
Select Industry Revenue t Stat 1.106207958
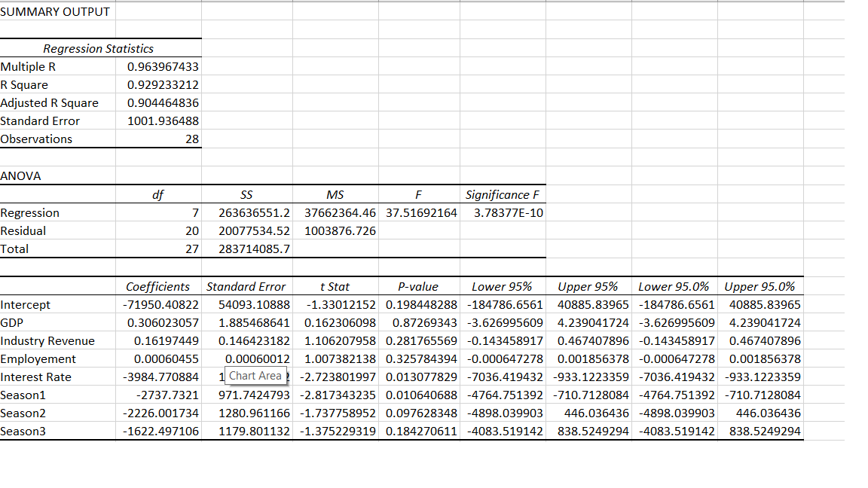click(x=335, y=341)
